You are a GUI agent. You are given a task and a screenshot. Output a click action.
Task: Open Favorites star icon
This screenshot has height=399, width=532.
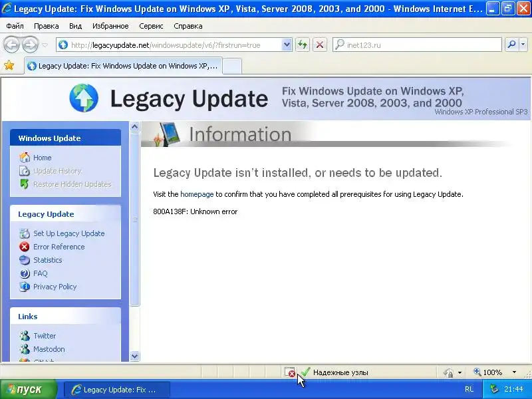tap(9, 65)
